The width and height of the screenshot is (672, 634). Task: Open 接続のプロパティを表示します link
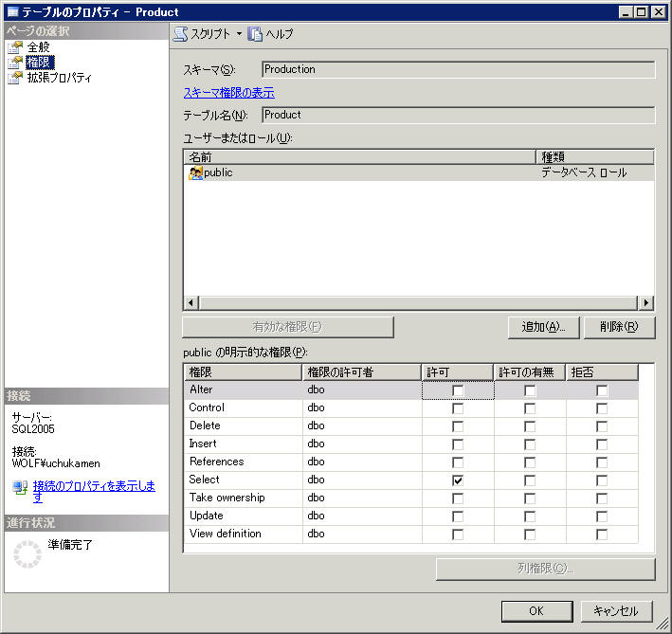pyautogui.click(x=94, y=491)
